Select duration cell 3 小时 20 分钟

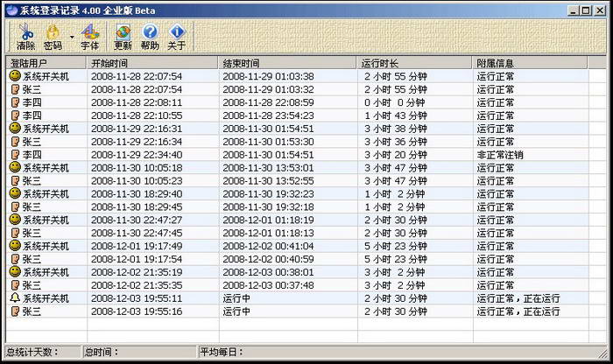[x=395, y=155]
